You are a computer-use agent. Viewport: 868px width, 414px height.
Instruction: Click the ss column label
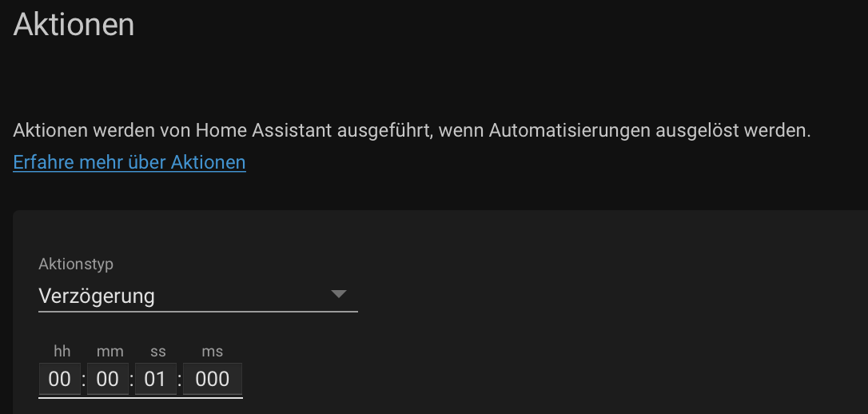point(157,351)
